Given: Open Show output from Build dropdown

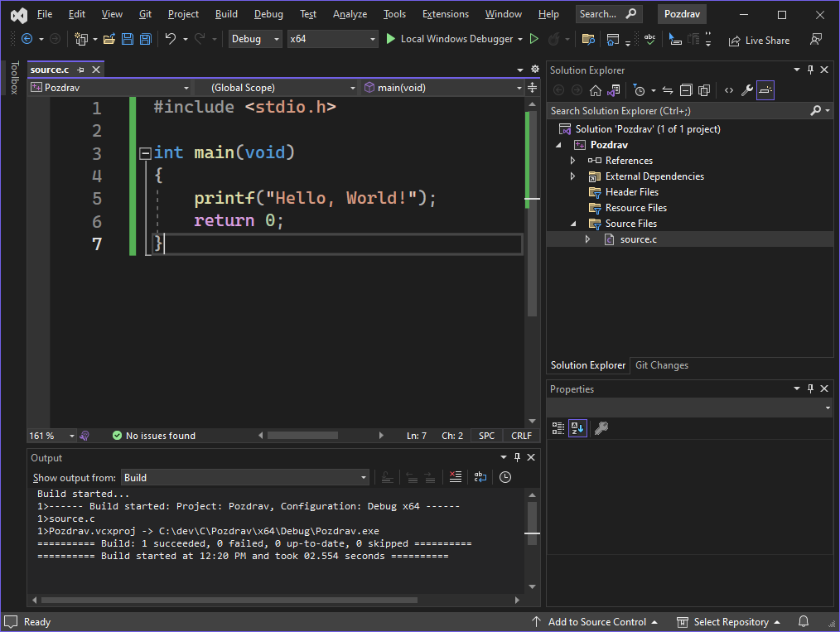Looking at the screenshot, I should (x=245, y=477).
